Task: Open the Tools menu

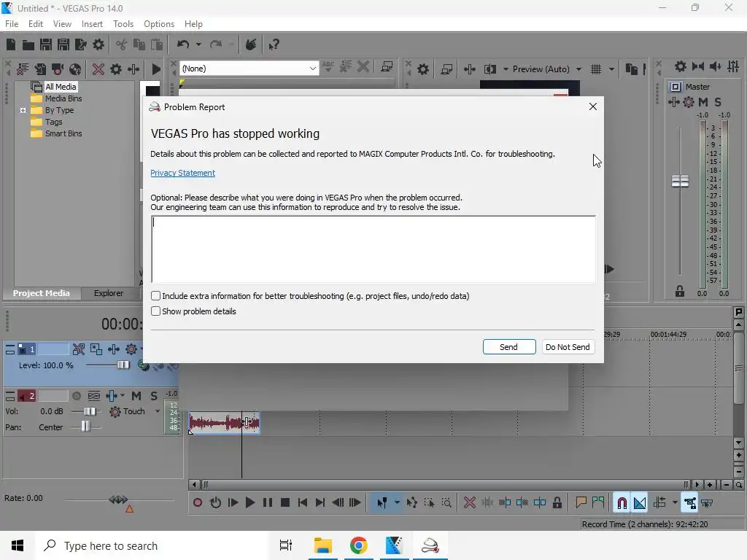Action: (123, 24)
